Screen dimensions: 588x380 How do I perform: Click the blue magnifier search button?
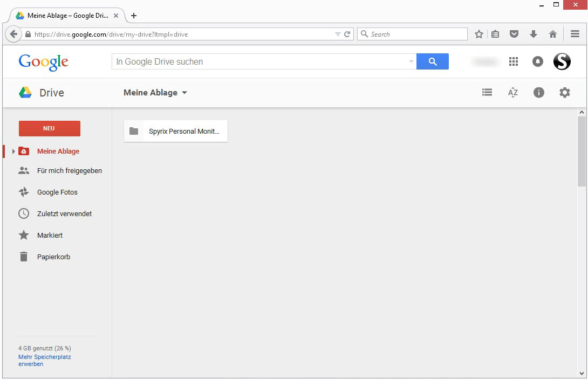point(433,61)
